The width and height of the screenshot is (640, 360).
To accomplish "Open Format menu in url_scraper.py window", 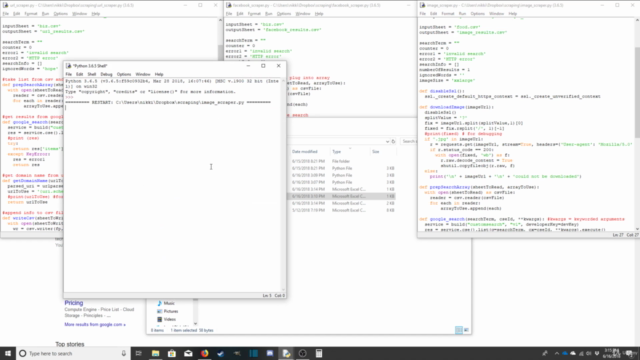I will pyautogui.click(x=31, y=14).
